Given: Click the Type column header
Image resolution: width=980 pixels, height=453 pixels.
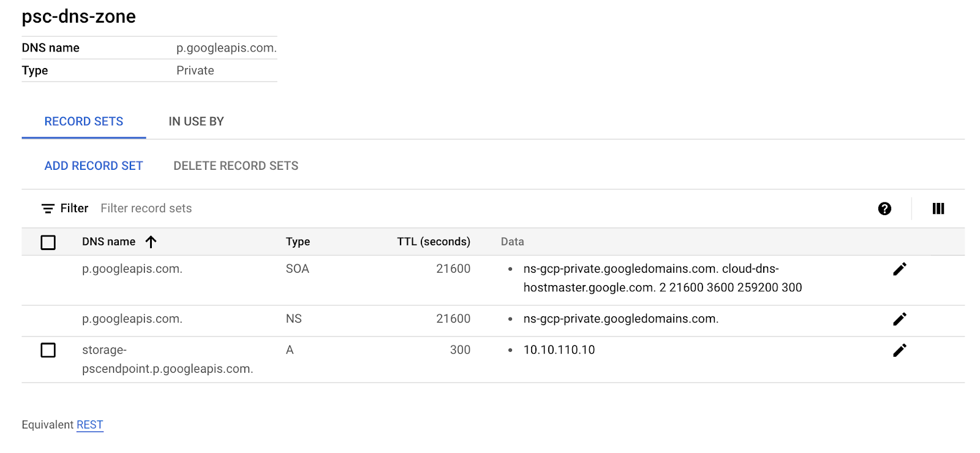Looking at the screenshot, I should [298, 242].
